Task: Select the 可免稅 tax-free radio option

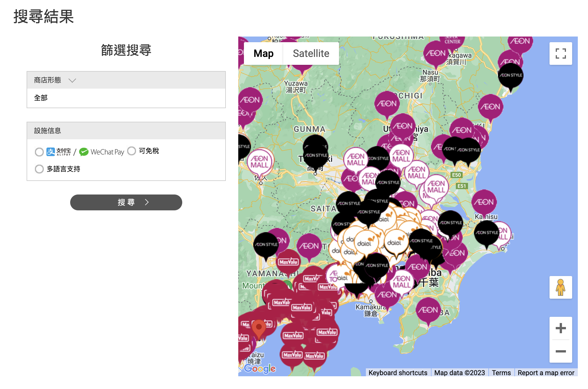Action: 132,151
